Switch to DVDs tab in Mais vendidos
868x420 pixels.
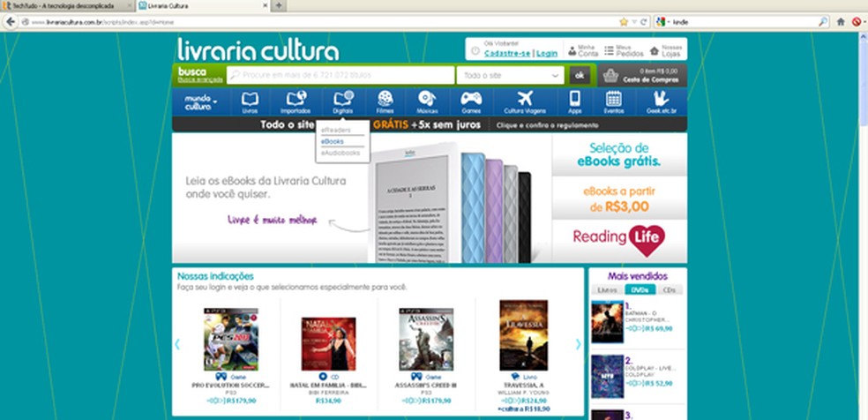640,289
